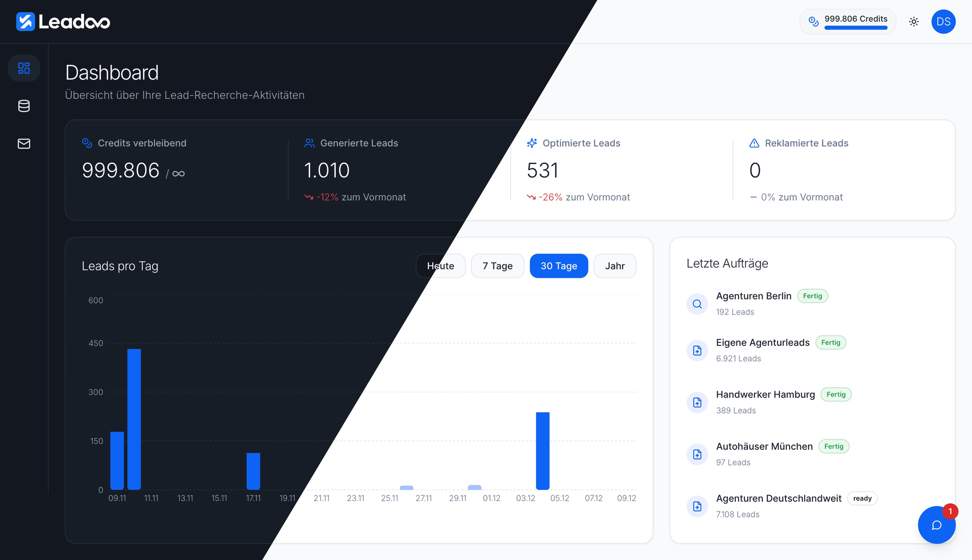This screenshot has width=972, height=560.
Task: Click the credits progress bar in header
Action: pos(856,28)
